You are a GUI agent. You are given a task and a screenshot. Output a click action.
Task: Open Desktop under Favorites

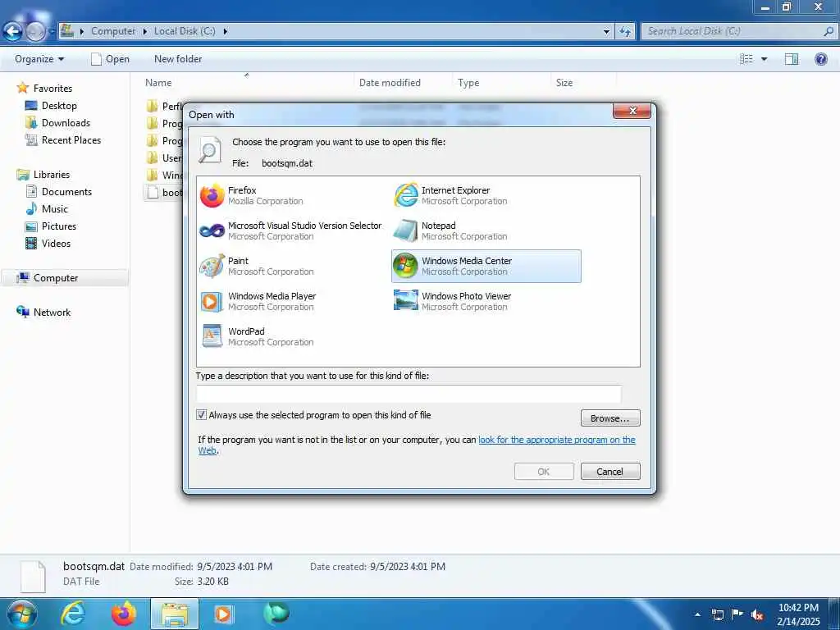(59, 106)
